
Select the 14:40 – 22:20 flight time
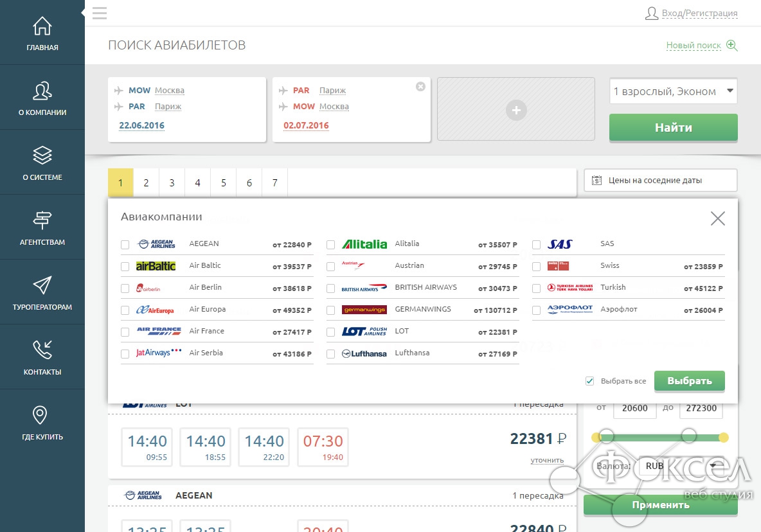click(264, 447)
